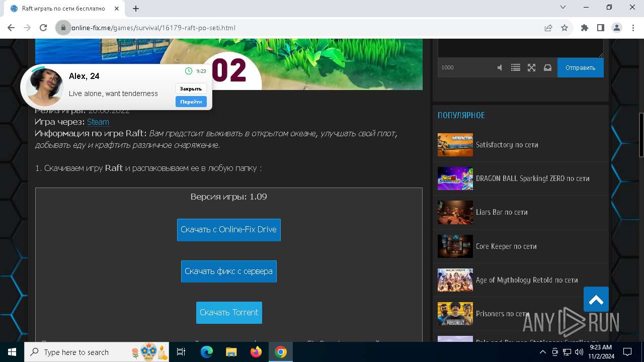Open Core Keeper по сети link
This screenshot has height=362, width=644.
tap(506, 246)
